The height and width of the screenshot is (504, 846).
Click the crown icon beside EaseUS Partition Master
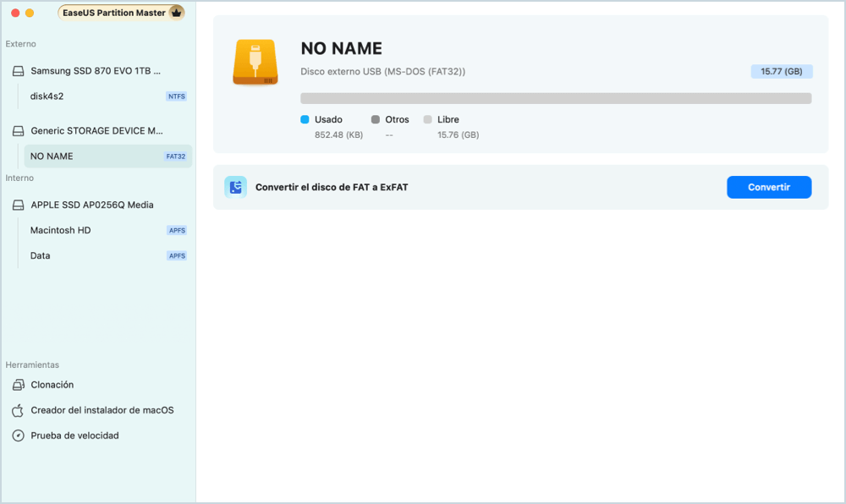point(176,13)
